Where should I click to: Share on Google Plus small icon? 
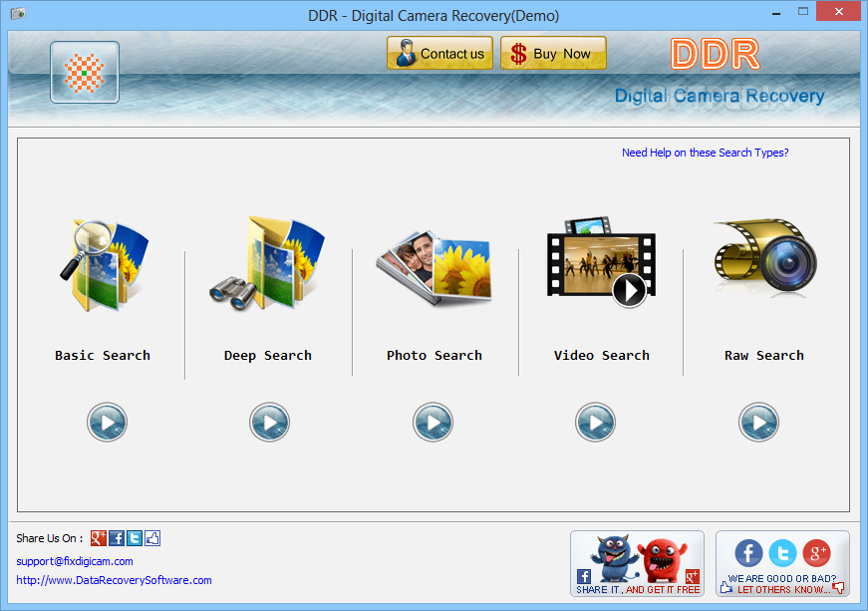(99, 538)
